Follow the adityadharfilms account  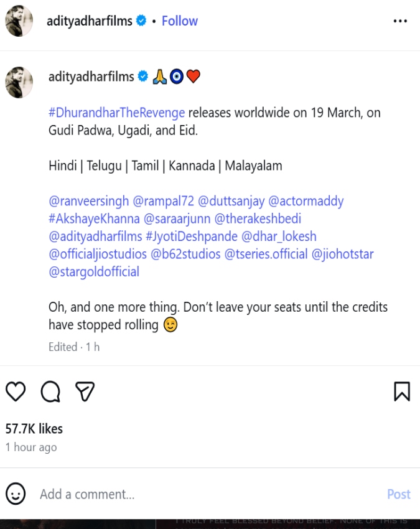pyautogui.click(x=179, y=21)
